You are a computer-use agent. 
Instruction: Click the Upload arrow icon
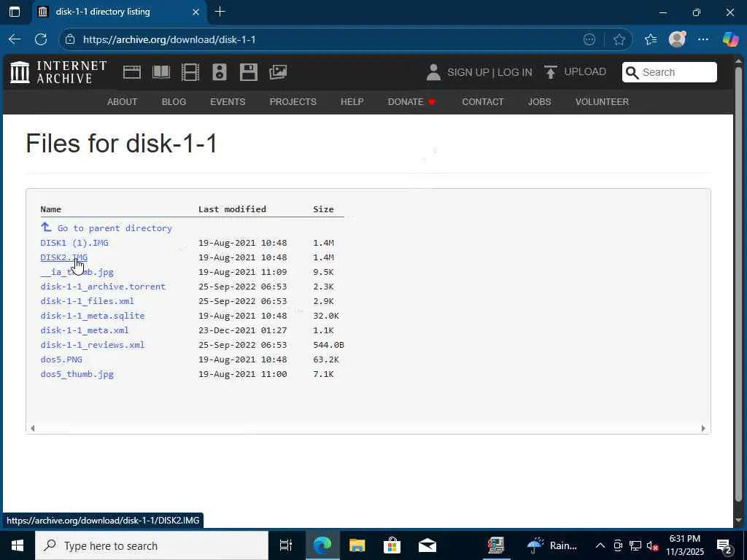coord(550,72)
